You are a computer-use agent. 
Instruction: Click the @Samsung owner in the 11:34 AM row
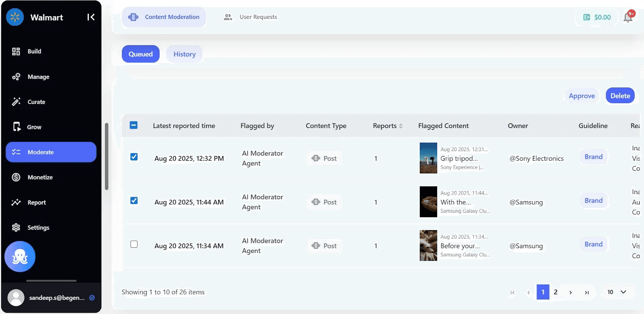(526, 246)
